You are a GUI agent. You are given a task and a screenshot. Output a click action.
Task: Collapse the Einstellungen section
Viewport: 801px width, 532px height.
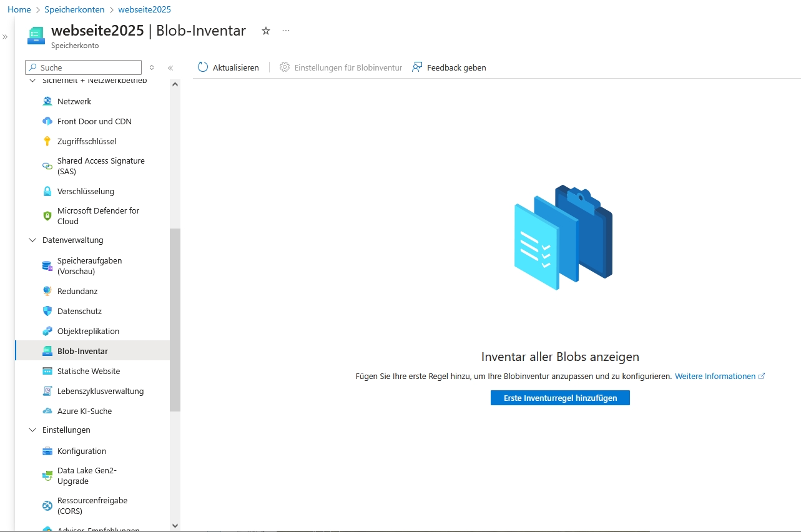point(32,430)
